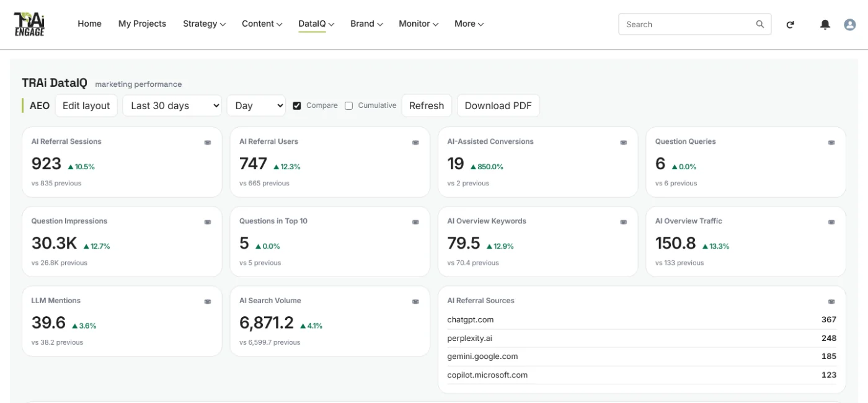Image resolution: width=868 pixels, height=403 pixels.
Task: Click the LLM Mentions card icon
Action: pos(208,302)
